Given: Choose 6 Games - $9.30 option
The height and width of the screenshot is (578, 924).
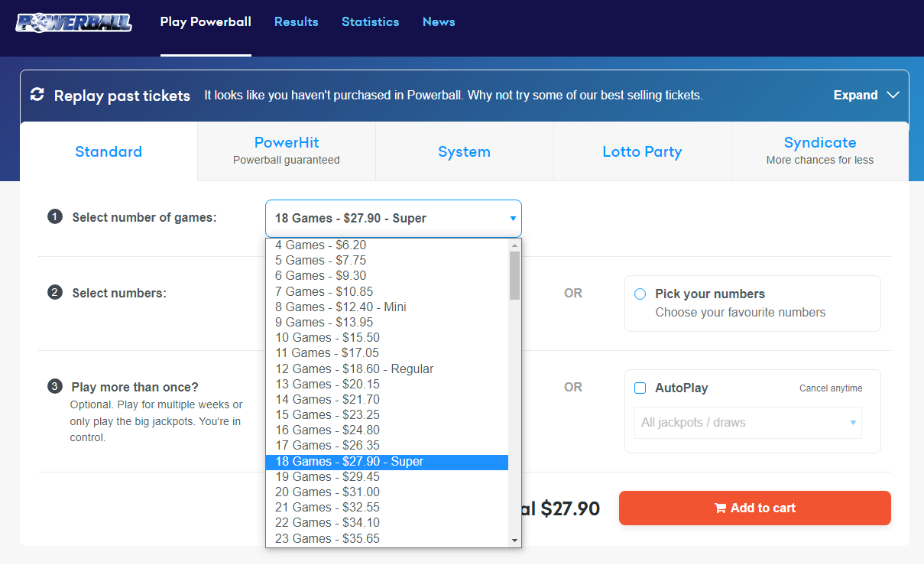Looking at the screenshot, I should point(387,276).
